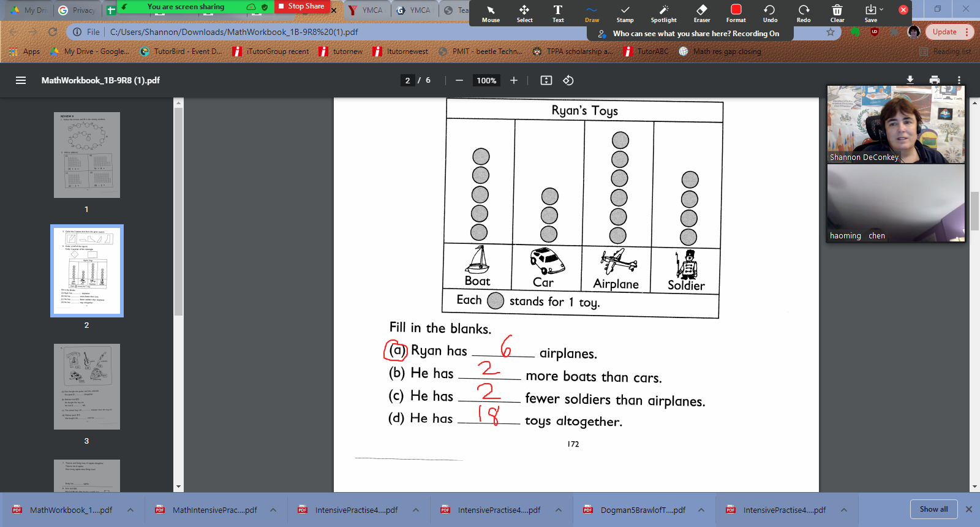Open the TutorABC bookmark
980x527 pixels.
(646, 51)
